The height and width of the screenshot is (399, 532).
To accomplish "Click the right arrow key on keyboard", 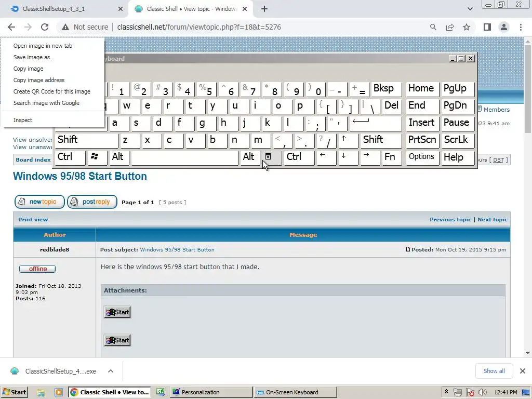I will coord(369,157).
